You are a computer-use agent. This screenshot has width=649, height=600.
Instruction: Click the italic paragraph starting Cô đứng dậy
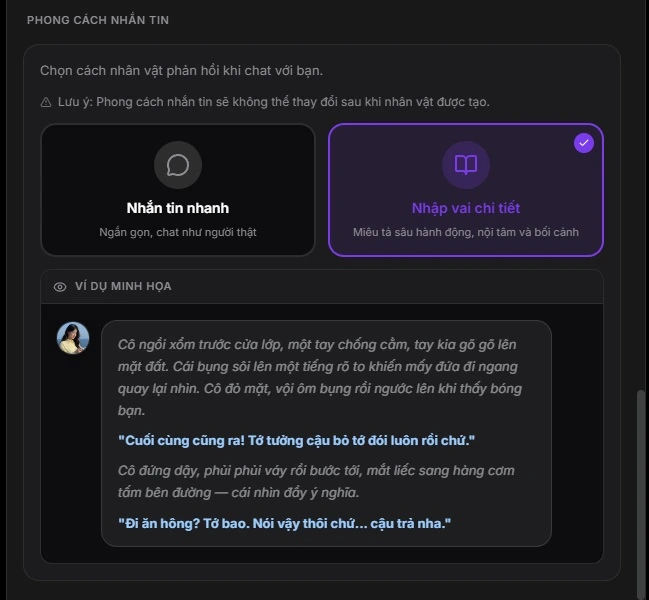(x=316, y=482)
